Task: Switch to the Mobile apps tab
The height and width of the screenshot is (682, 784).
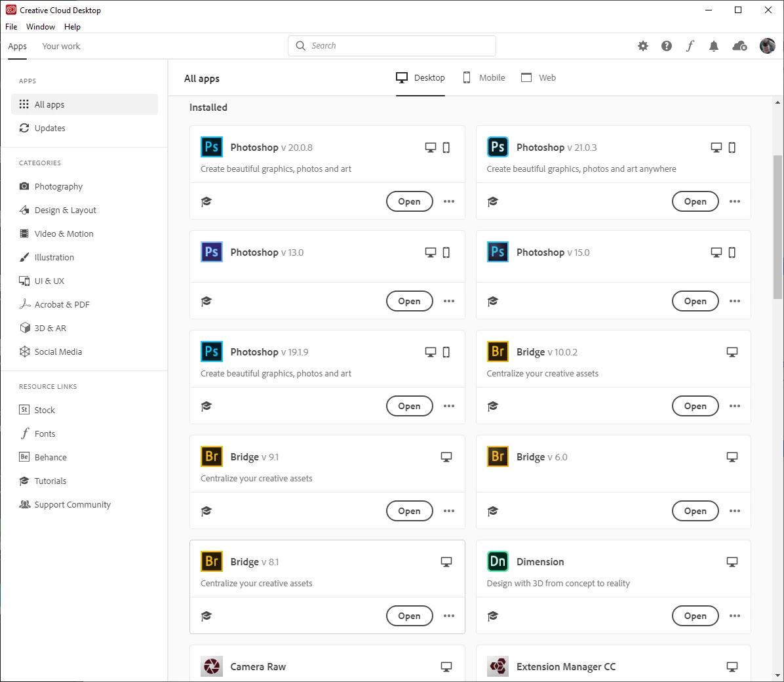Action: coord(484,77)
